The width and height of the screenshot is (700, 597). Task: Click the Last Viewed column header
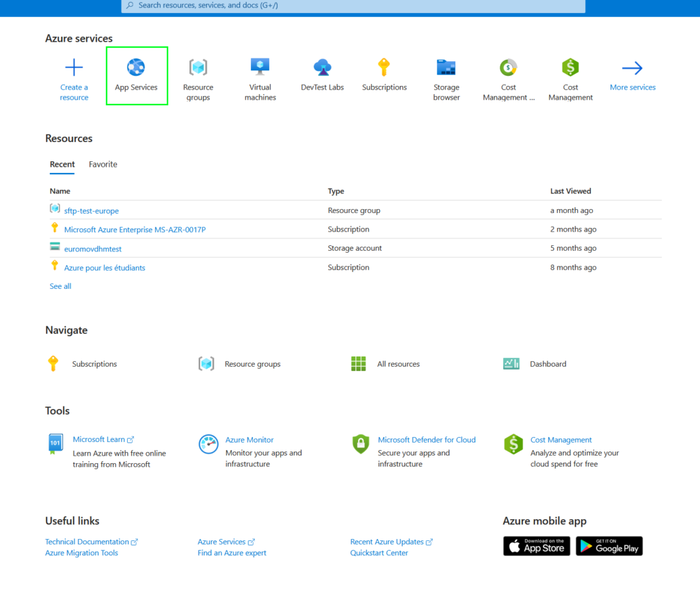coord(571,191)
